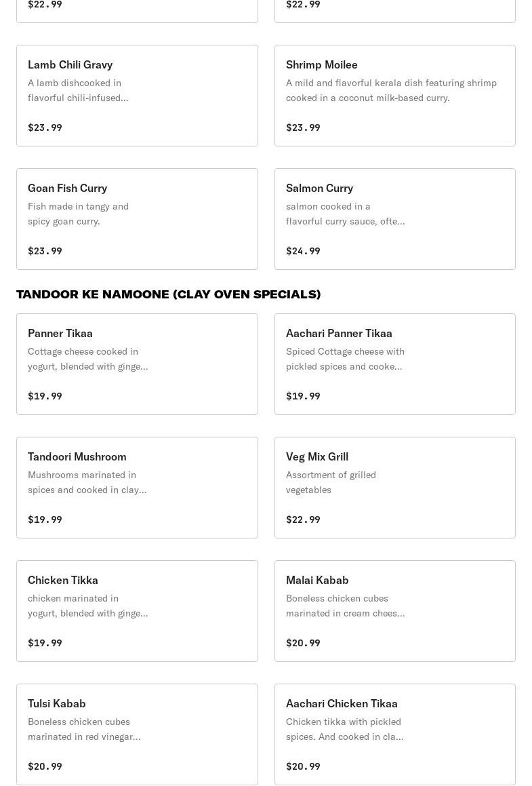532x786 pixels.
Task: Open the Tulsi Kabab item card
Action: click(137, 734)
